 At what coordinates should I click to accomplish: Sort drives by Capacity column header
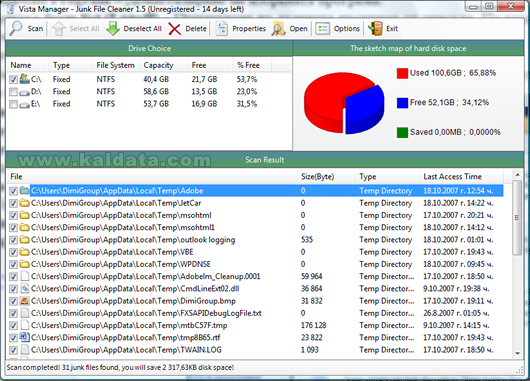coord(164,65)
